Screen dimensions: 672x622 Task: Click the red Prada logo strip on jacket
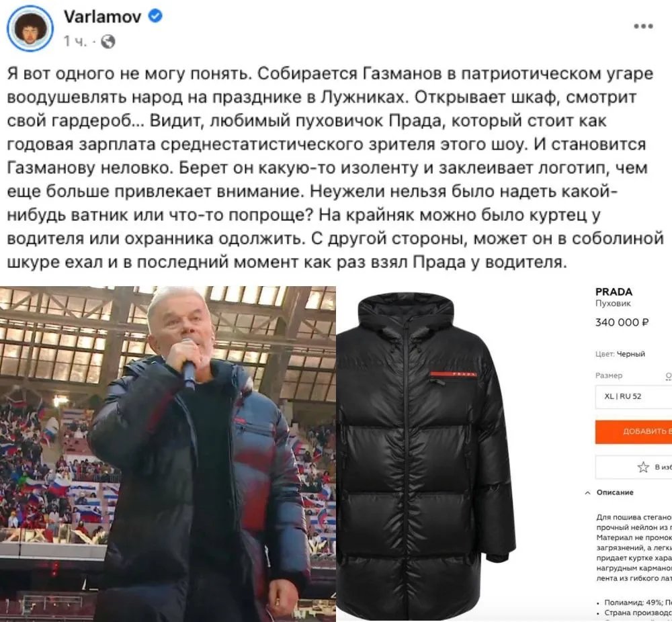453,374
